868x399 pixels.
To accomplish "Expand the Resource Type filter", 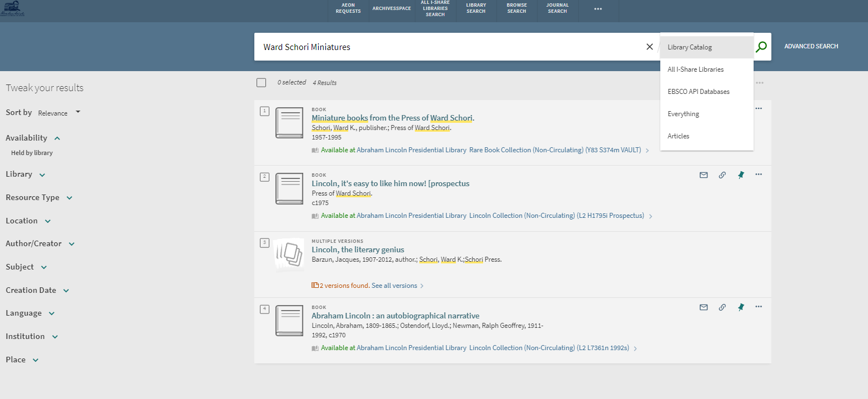I will (39, 198).
